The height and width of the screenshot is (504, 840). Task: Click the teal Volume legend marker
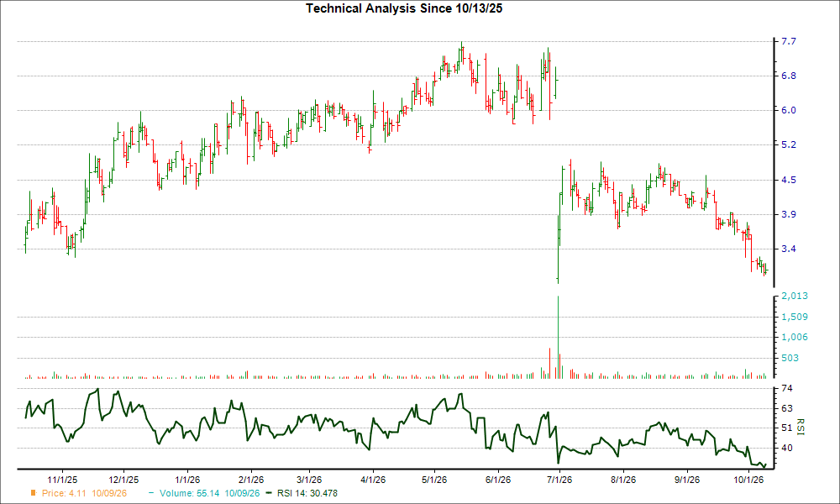[x=151, y=493]
